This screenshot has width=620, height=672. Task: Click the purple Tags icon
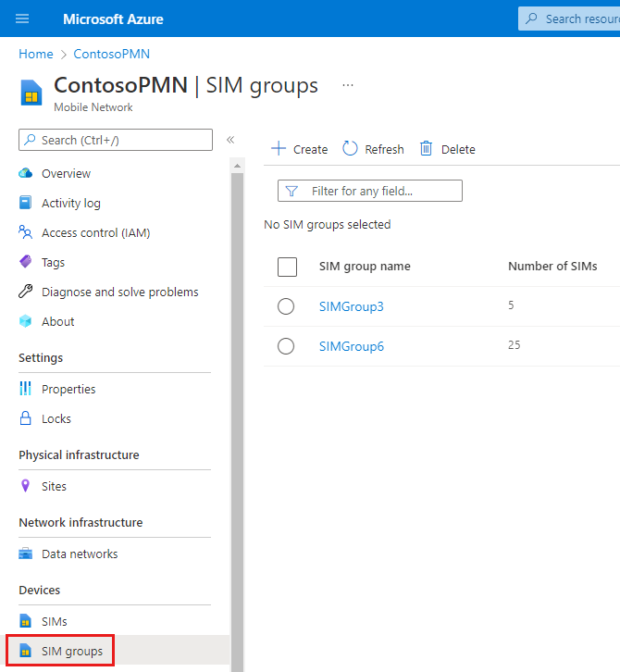coord(26,262)
